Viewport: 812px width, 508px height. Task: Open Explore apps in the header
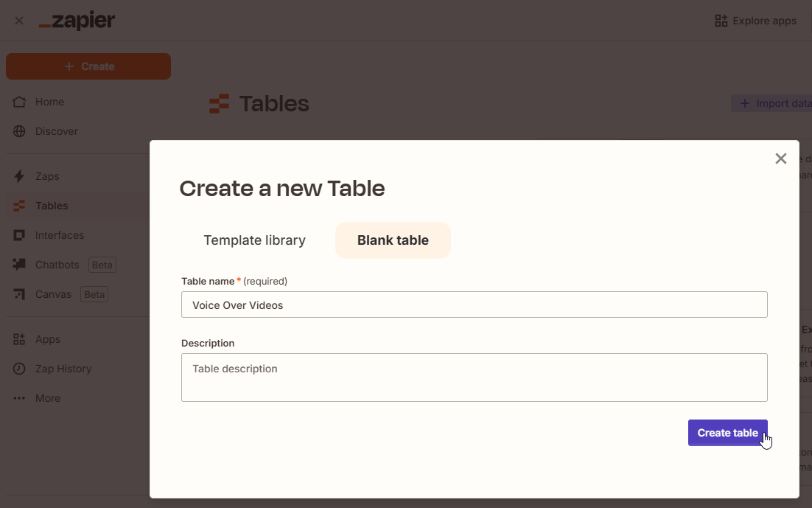coord(756,21)
